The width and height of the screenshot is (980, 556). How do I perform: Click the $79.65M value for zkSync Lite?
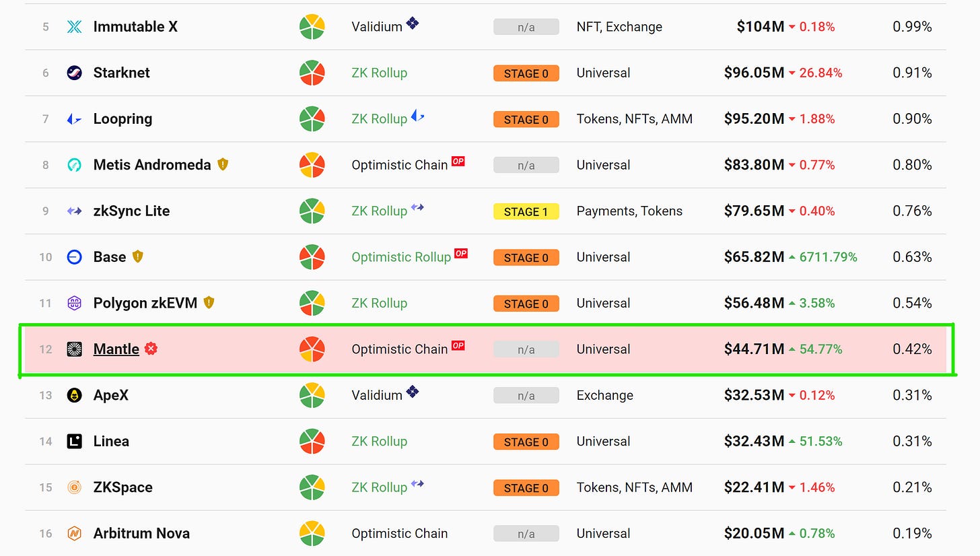coord(754,211)
